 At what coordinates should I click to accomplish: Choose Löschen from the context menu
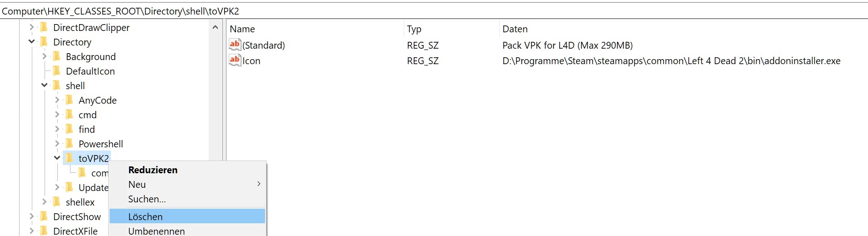[146, 216]
